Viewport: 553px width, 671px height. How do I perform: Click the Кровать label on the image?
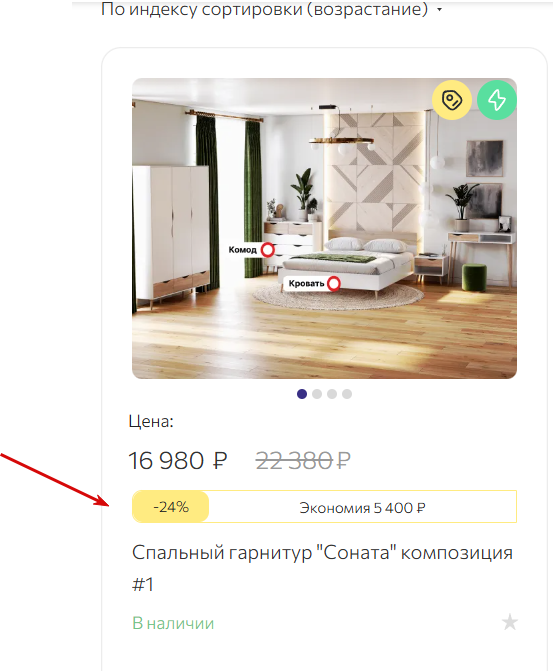coord(306,283)
